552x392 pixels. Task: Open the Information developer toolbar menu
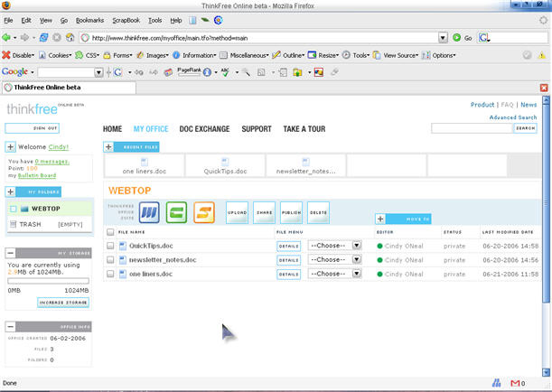[194, 55]
